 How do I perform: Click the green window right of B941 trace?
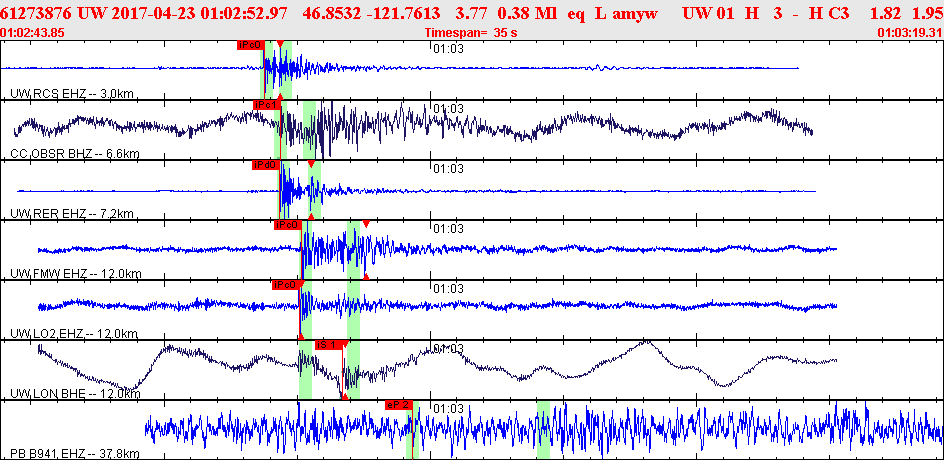tap(543, 430)
